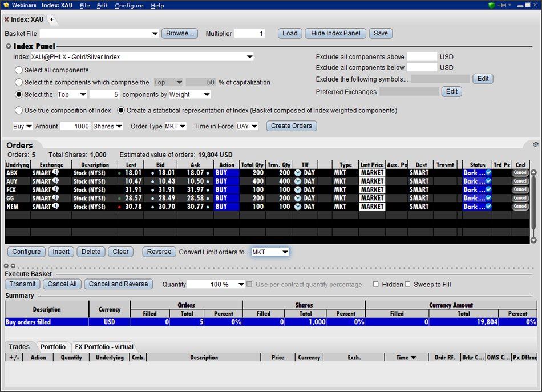Click the AUY exchange info bubble icon
The width and height of the screenshot is (542, 392).
(55, 181)
